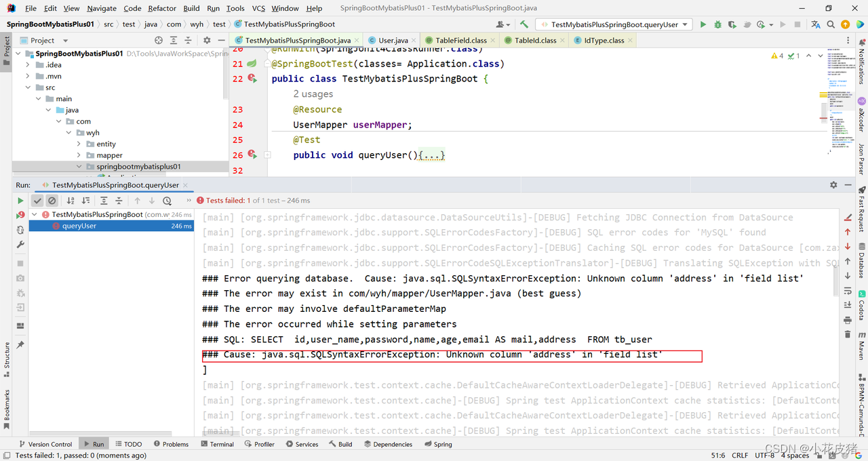
Task: Open the Dependencies tool window
Action: pos(388,444)
